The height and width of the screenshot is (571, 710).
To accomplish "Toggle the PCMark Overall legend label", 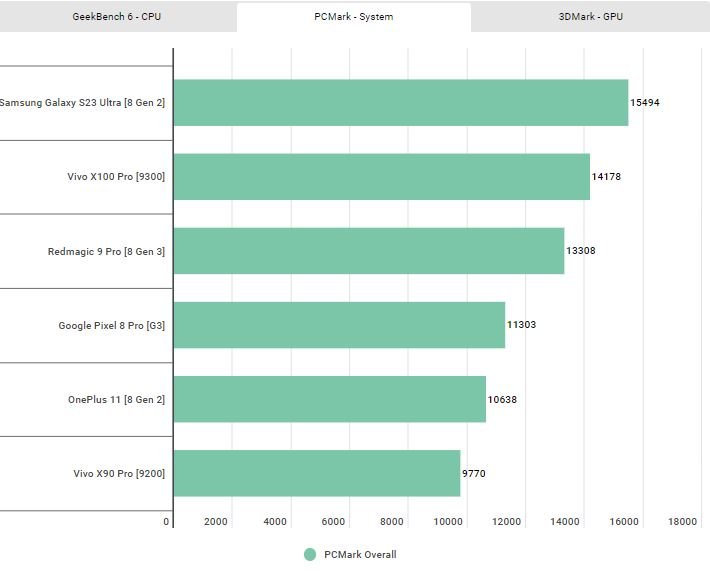I will (x=360, y=555).
